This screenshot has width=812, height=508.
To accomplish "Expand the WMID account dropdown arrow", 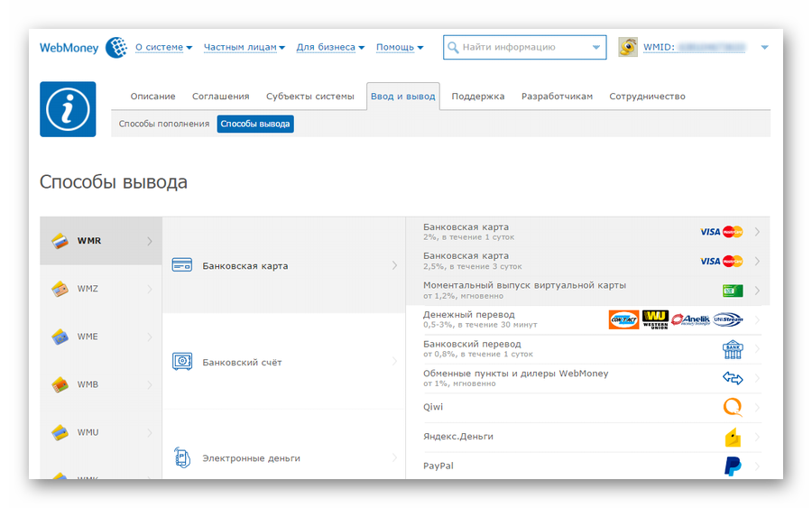I will [764, 47].
